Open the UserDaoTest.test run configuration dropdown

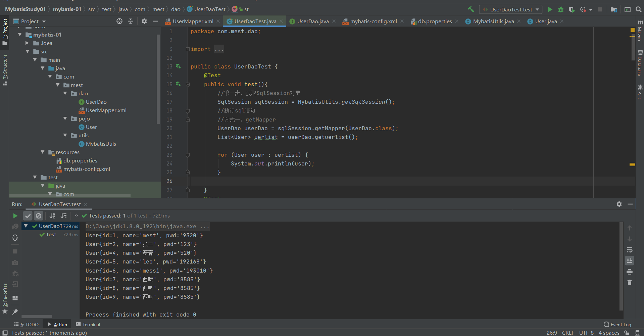[510, 9]
